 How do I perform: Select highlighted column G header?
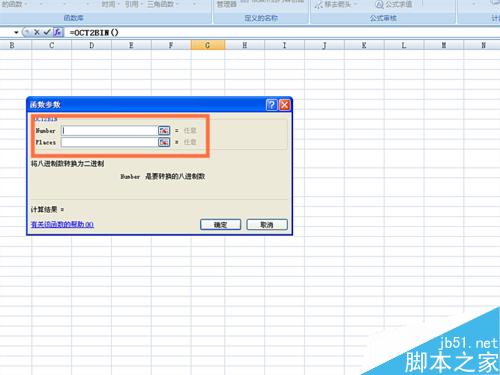tap(208, 45)
